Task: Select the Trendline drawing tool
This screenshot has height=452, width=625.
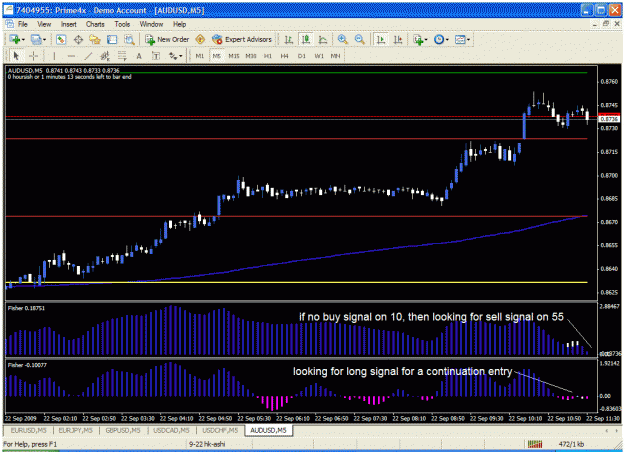Action: tap(88, 56)
